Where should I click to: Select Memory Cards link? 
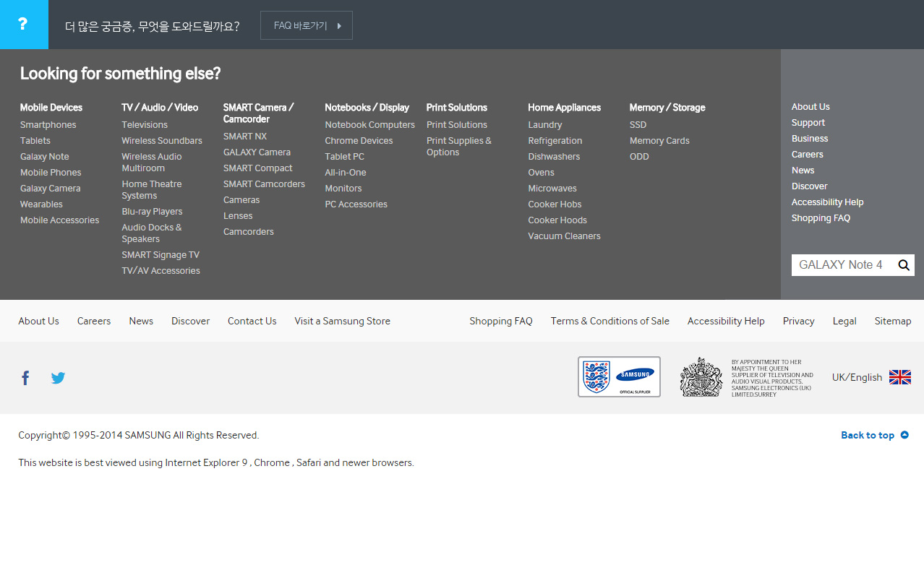[x=659, y=141]
